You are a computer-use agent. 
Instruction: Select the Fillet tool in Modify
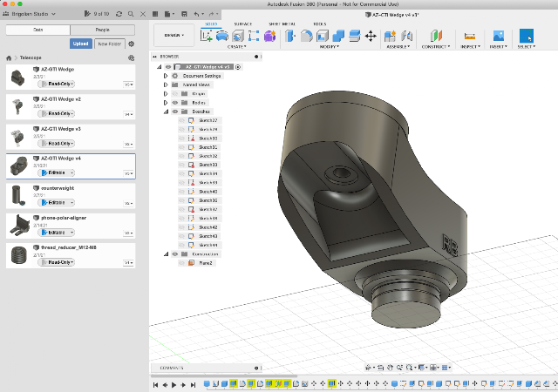pyautogui.click(x=306, y=36)
